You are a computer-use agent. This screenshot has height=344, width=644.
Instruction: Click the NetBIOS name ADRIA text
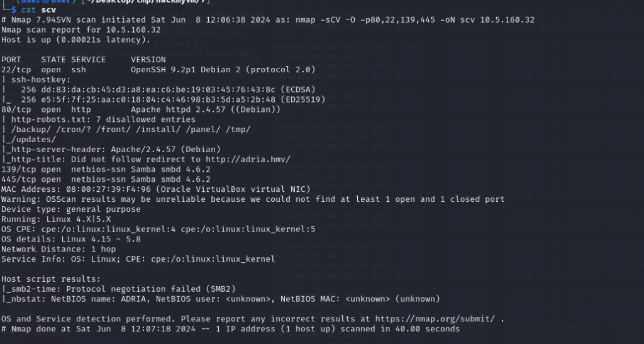98,299
